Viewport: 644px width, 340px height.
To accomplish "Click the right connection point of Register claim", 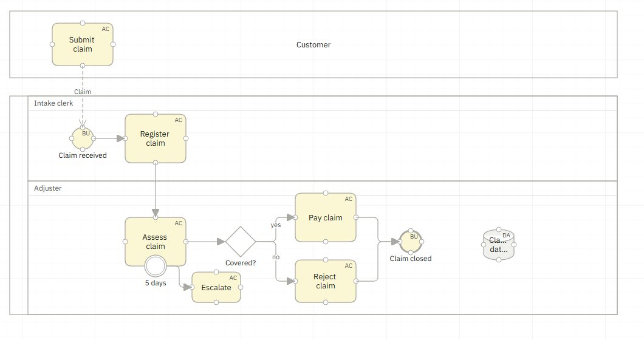I will [186, 138].
